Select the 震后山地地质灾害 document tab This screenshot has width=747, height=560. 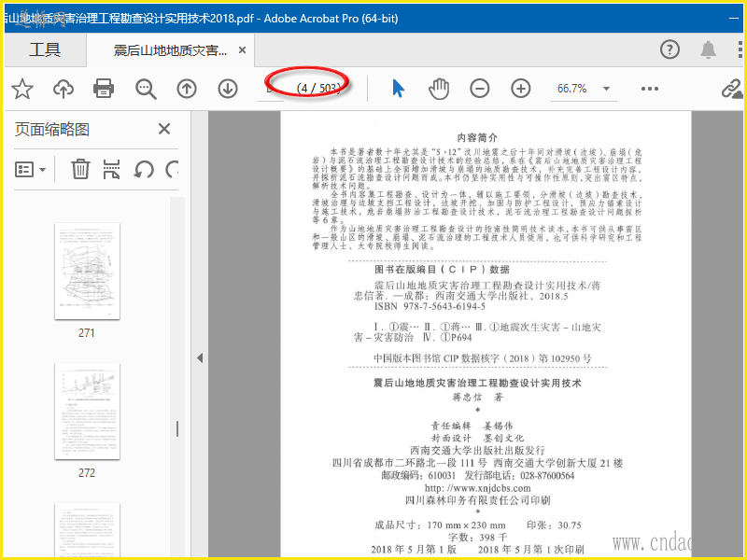pos(170,50)
